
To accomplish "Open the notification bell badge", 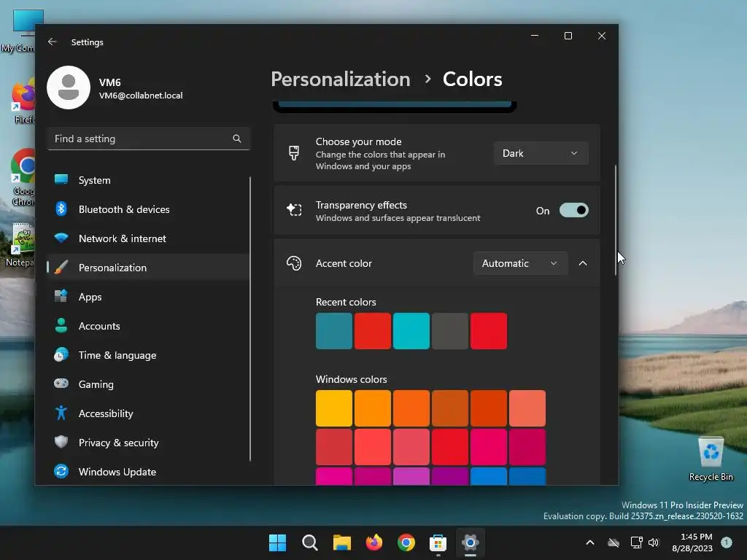I will coord(727,542).
